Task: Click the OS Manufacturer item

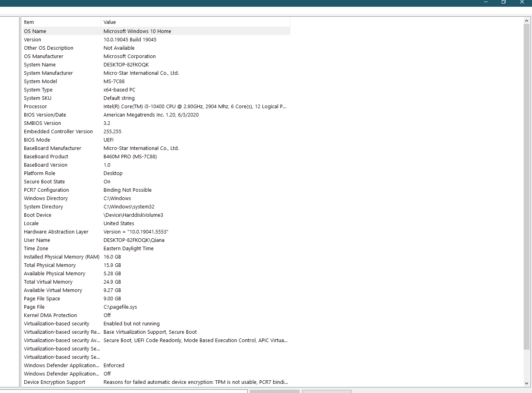Action: (x=43, y=56)
